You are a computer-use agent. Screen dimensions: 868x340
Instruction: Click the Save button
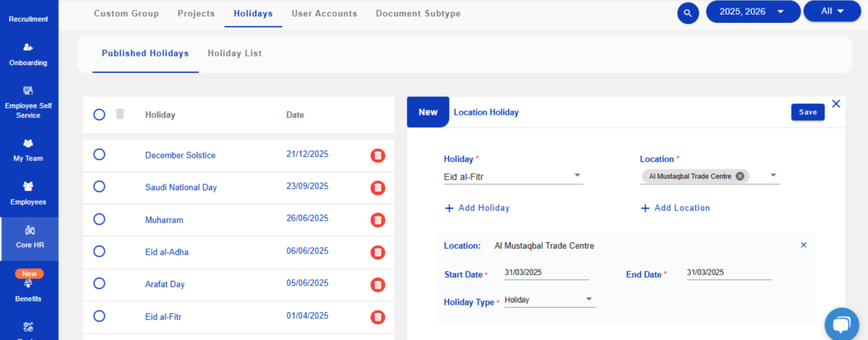point(807,112)
